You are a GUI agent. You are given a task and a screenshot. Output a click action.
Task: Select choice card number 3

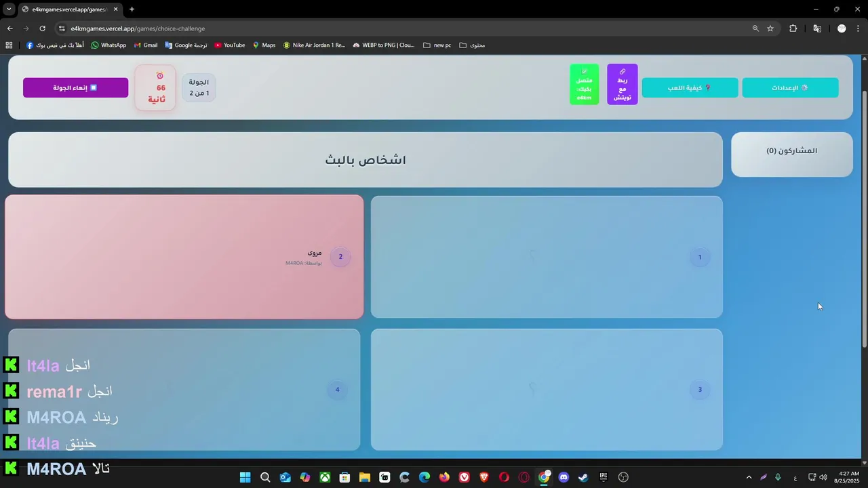coord(547,389)
